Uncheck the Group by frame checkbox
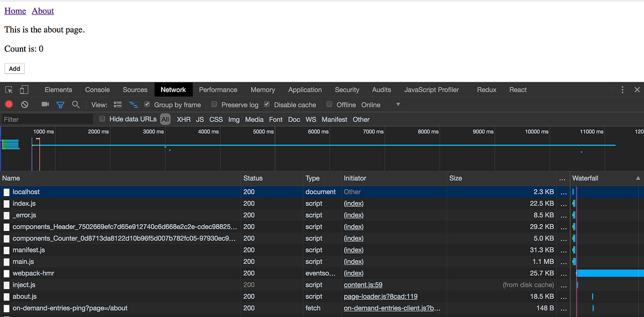Image resolution: width=644 pixels, height=317 pixels. pyautogui.click(x=148, y=104)
